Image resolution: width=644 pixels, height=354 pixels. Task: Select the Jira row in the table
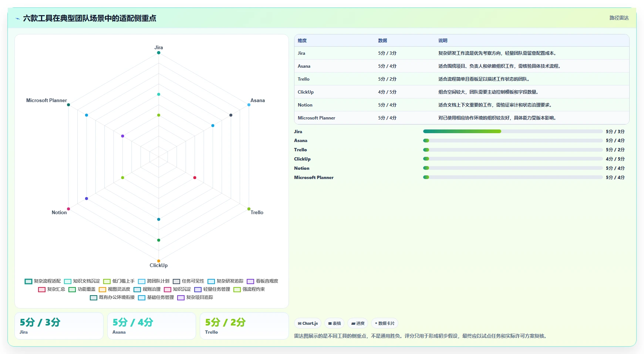click(462, 53)
